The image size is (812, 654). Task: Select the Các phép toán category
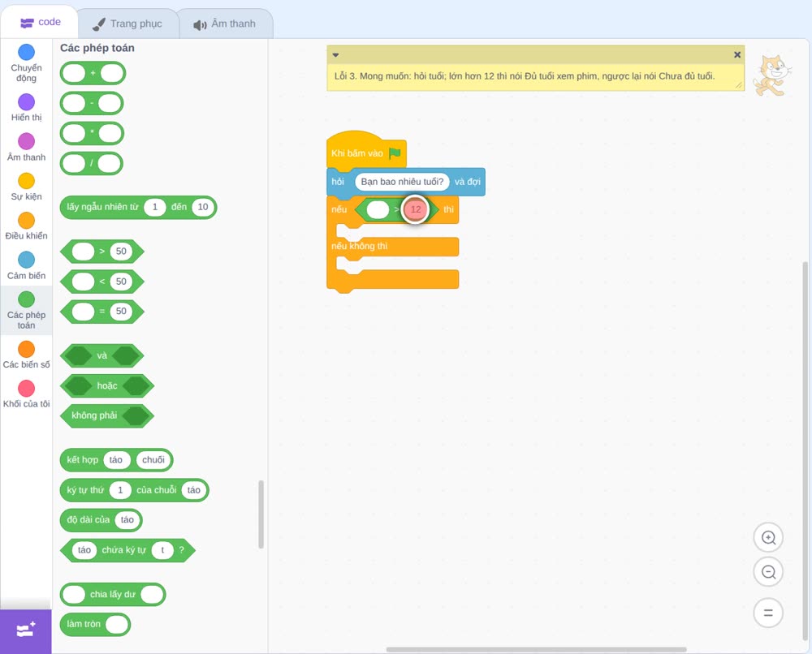click(x=26, y=311)
